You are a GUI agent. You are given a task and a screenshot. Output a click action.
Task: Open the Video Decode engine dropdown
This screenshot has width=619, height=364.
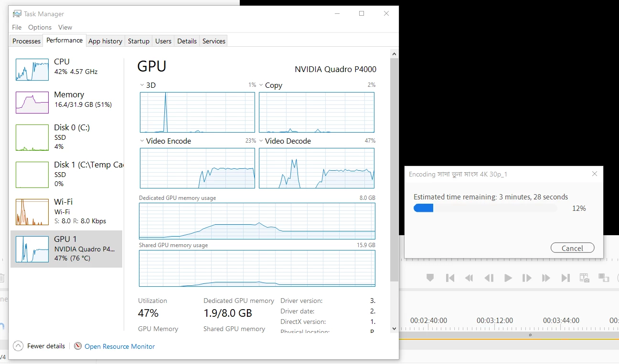261,141
